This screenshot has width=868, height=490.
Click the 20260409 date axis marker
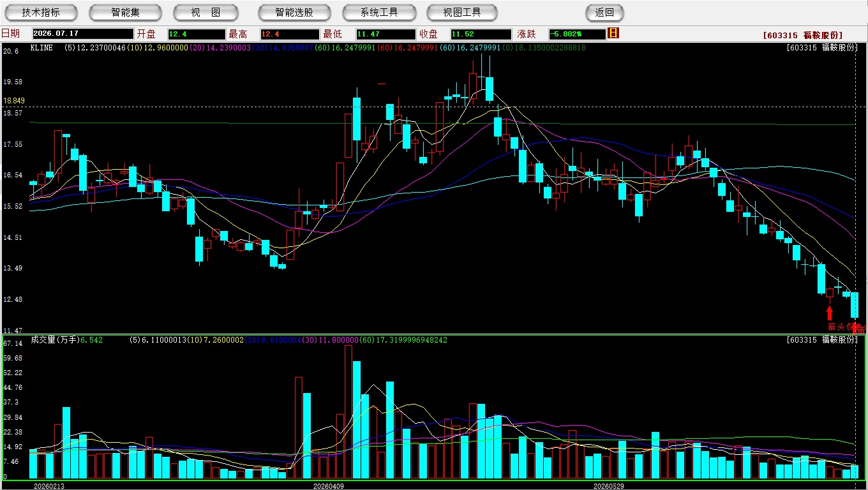coord(328,486)
